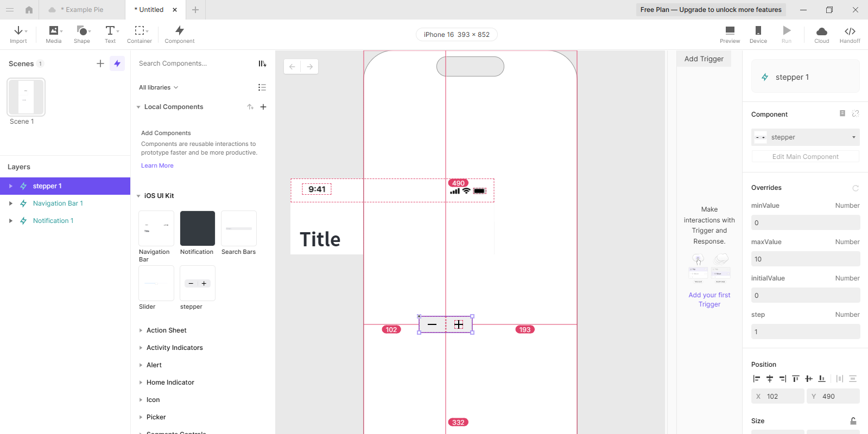Click the Cloud icon
Image resolution: width=868 pixels, height=434 pixels.
pyautogui.click(x=821, y=31)
